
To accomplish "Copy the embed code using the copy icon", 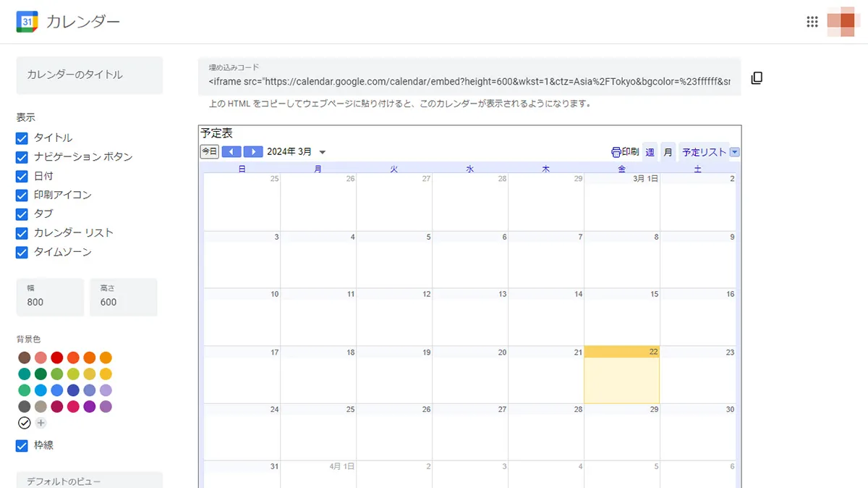I will [757, 78].
